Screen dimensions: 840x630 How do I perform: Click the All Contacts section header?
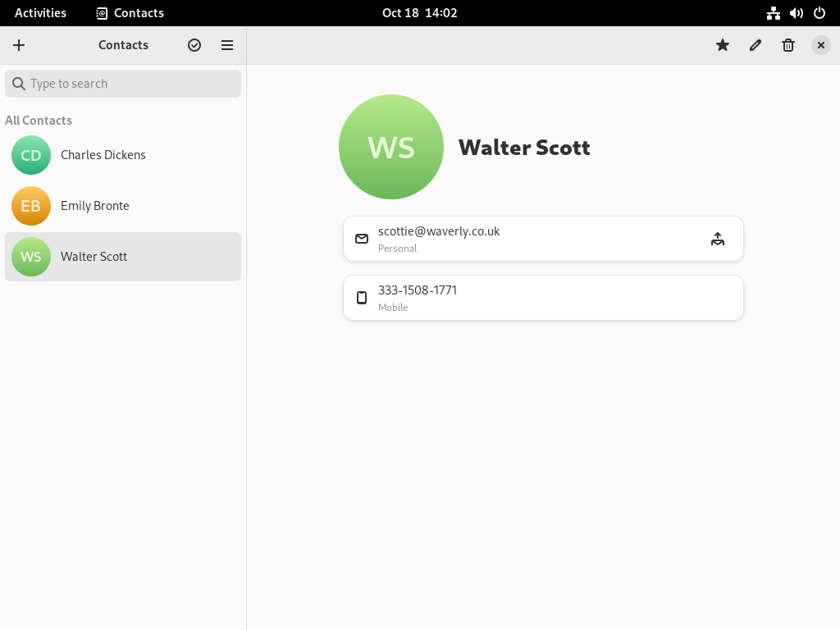click(39, 121)
